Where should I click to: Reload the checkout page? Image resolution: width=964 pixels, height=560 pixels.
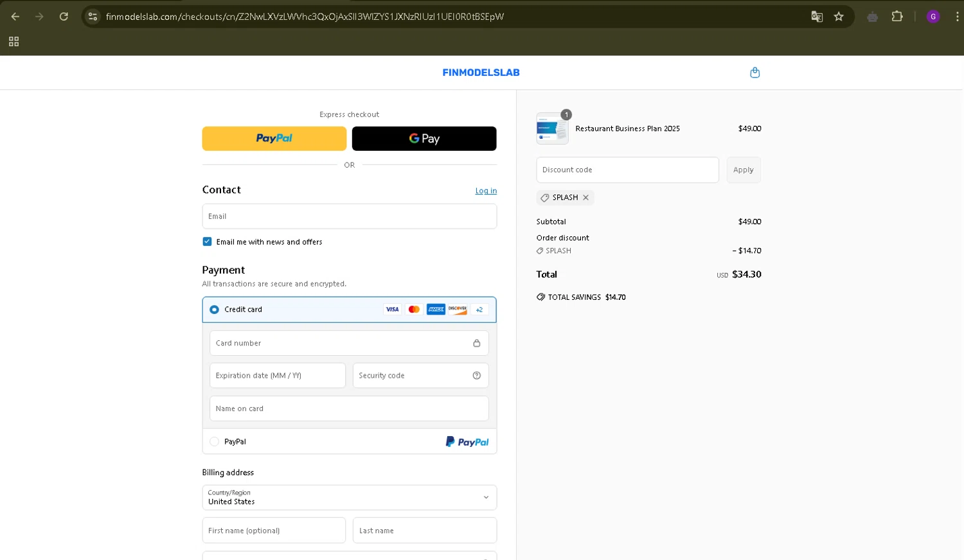64,17
